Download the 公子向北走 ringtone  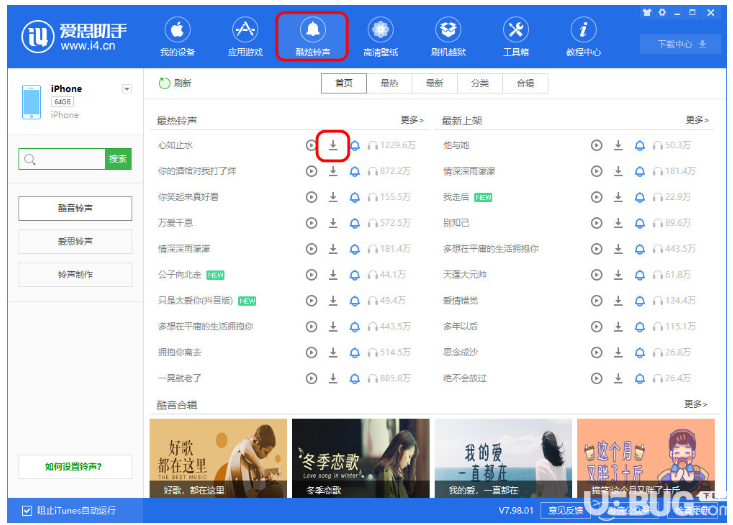click(333, 275)
